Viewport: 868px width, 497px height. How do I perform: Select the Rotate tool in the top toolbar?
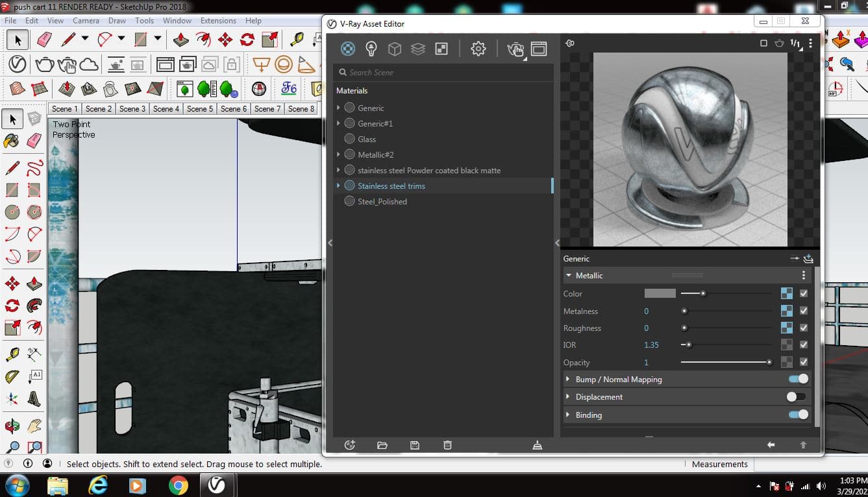click(x=247, y=40)
